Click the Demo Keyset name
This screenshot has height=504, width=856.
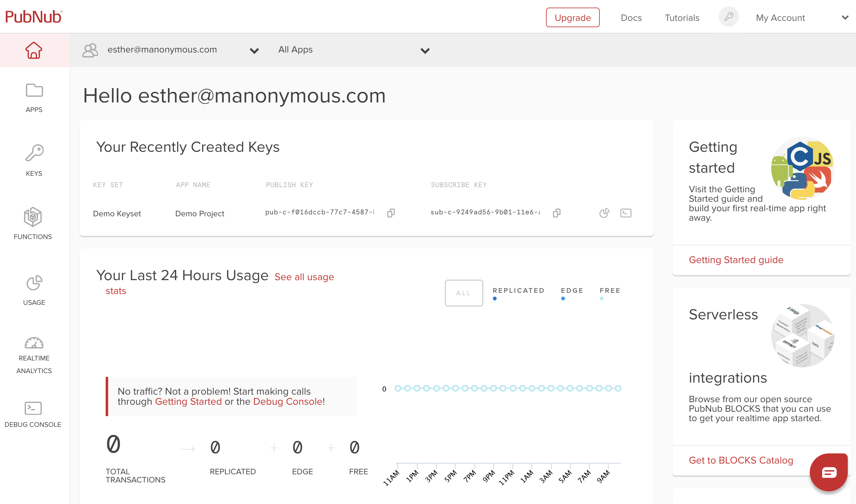(x=117, y=214)
